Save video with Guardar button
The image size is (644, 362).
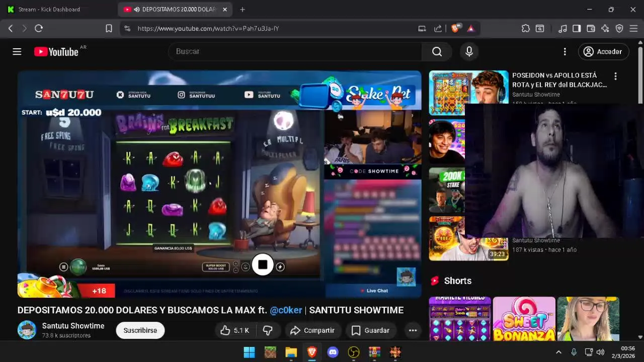click(370, 330)
